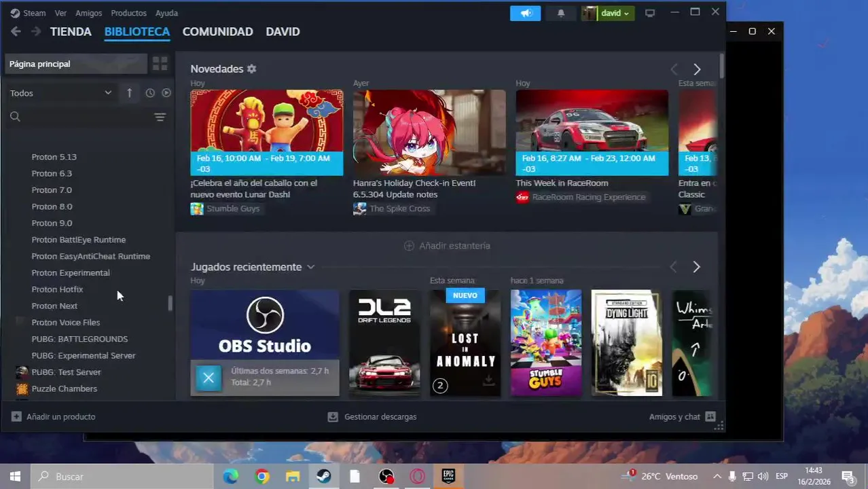The width and height of the screenshot is (868, 489).
Task: Open advanced filter options icon
Action: coord(160,117)
